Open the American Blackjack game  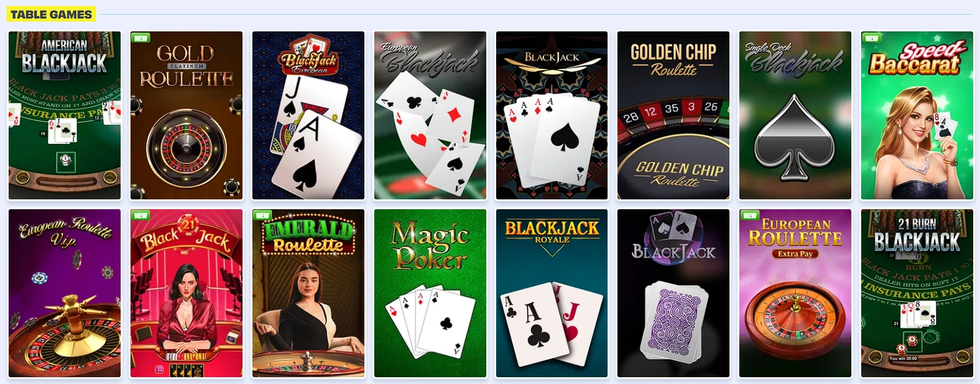[65, 116]
